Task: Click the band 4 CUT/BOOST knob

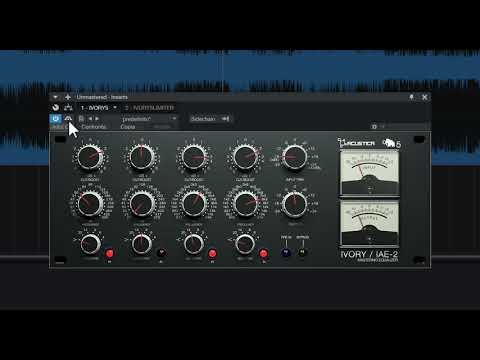Action: [245, 157]
